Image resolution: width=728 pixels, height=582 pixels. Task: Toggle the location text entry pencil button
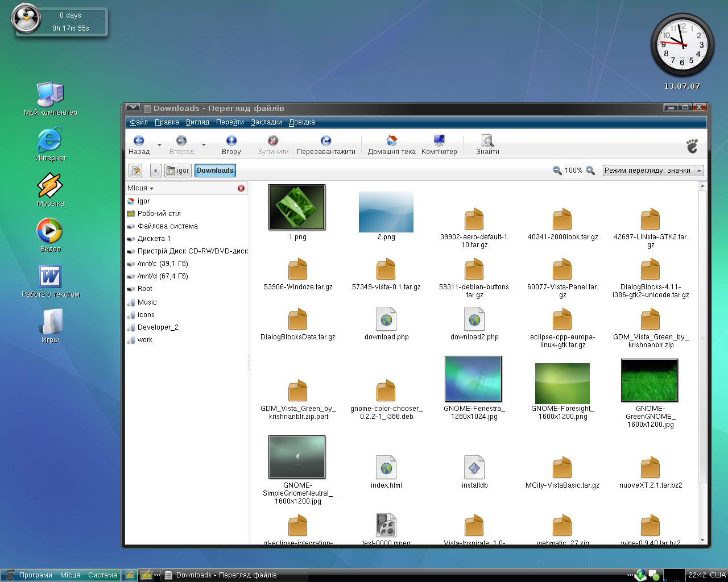(135, 171)
